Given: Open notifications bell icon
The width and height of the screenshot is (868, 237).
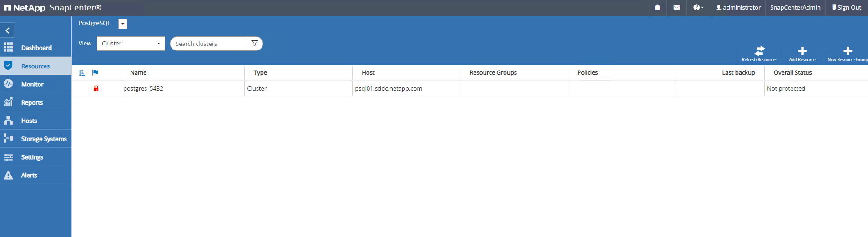Looking at the screenshot, I should click(x=657, y=7).
